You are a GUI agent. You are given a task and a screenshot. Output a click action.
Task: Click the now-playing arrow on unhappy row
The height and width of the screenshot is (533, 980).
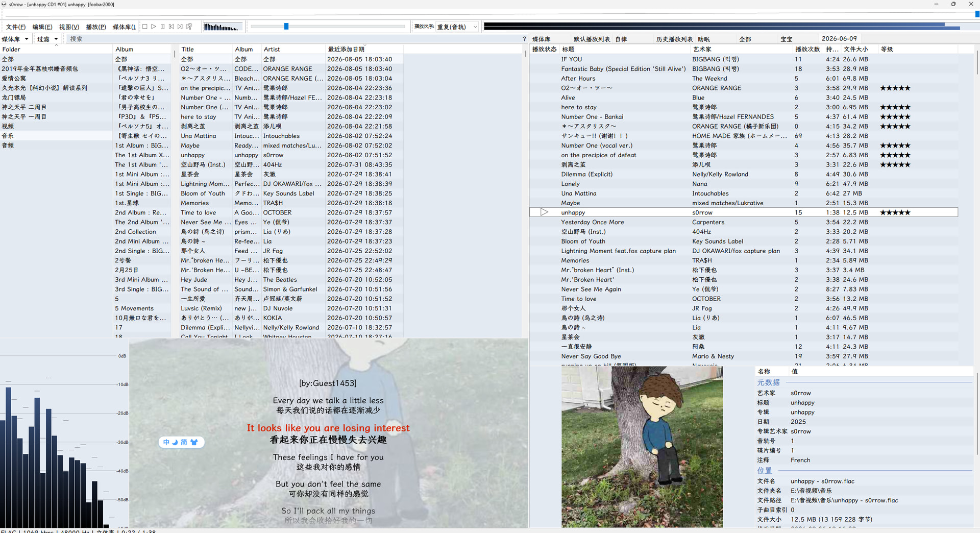tap(544, 212)
